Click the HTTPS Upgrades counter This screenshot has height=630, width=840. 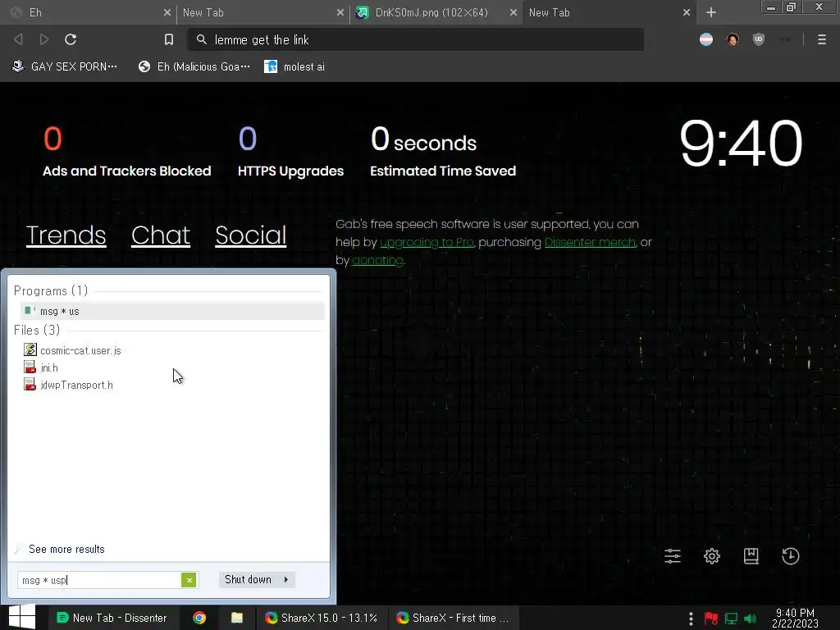point(291,152)
